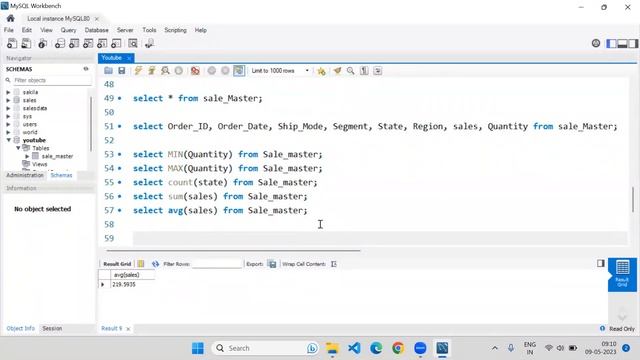Commit the transaction icon

(211, 71)
